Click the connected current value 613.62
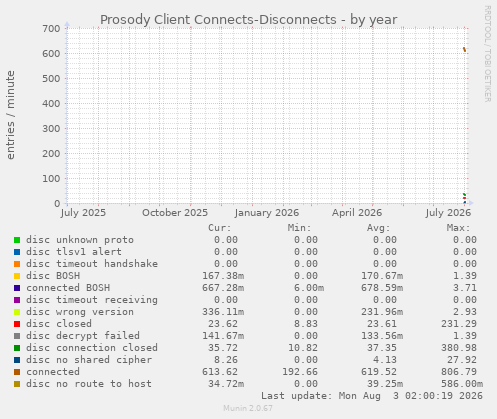 click(x=220, y=372)
